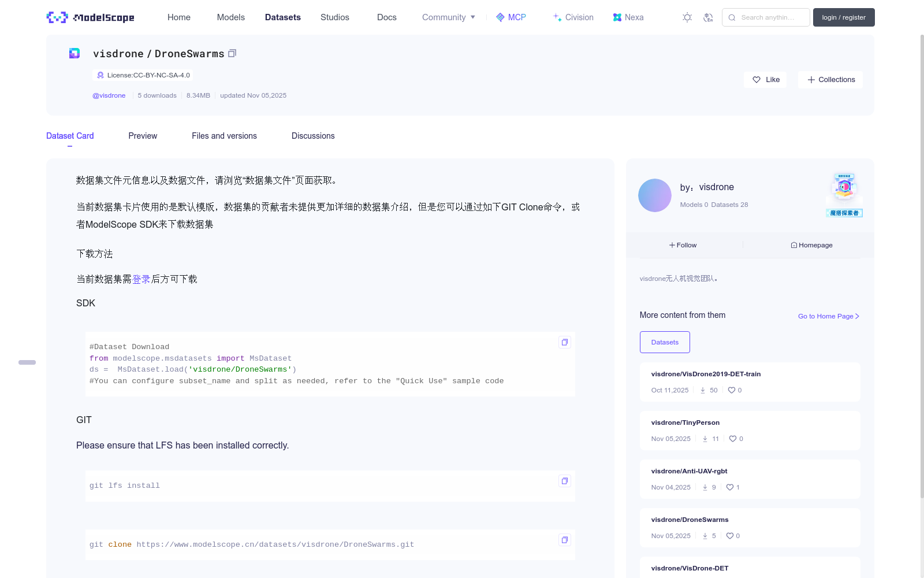Viewport: 924px width, 578px height.
Task: Open the Models menu item
Action: click(x=231, y=17)
